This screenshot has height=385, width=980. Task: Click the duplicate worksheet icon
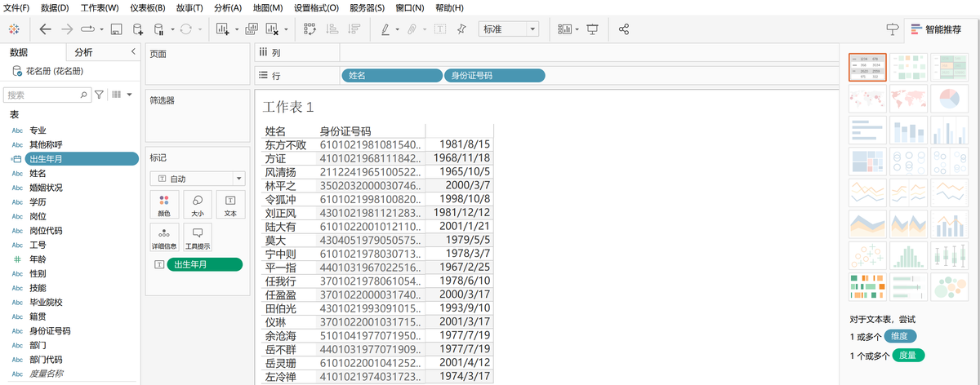coord(252,29)
